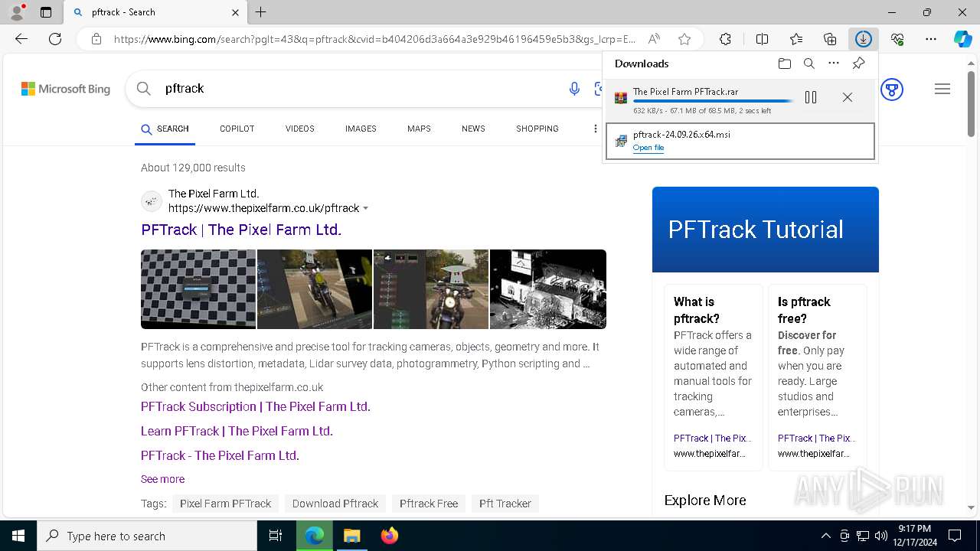Open What is pftrack? card

pos(713,377)
